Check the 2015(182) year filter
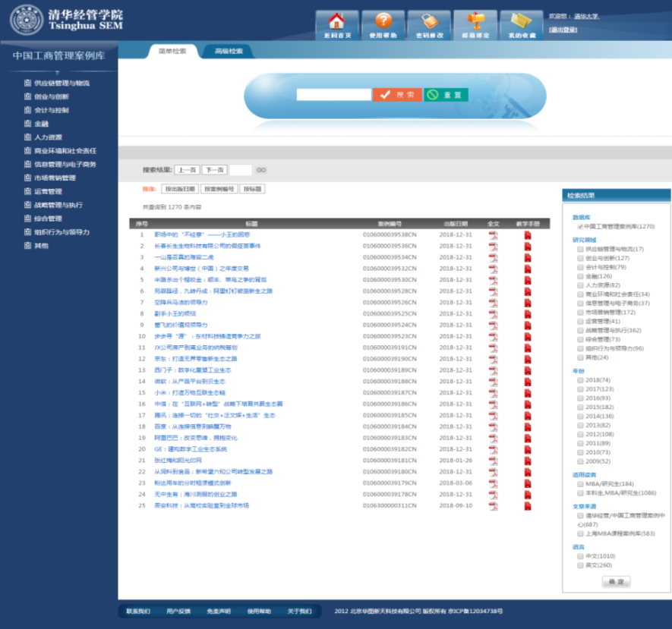The height and width of the screenshot is (629, 672). (580, 407)
